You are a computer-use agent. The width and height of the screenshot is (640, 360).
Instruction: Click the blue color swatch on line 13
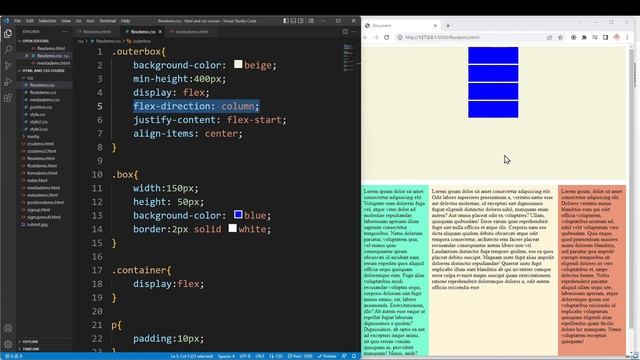pyautogui.click(x=238, y=214)
